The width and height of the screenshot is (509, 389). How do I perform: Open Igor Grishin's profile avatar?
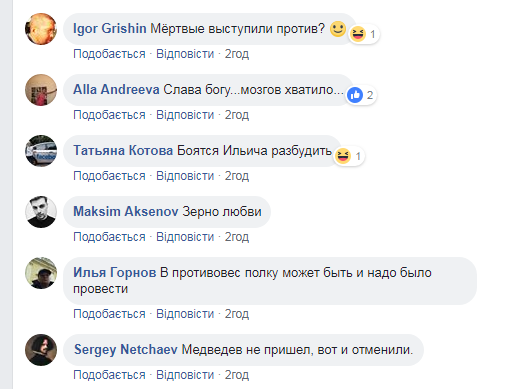tap(41, 29)
